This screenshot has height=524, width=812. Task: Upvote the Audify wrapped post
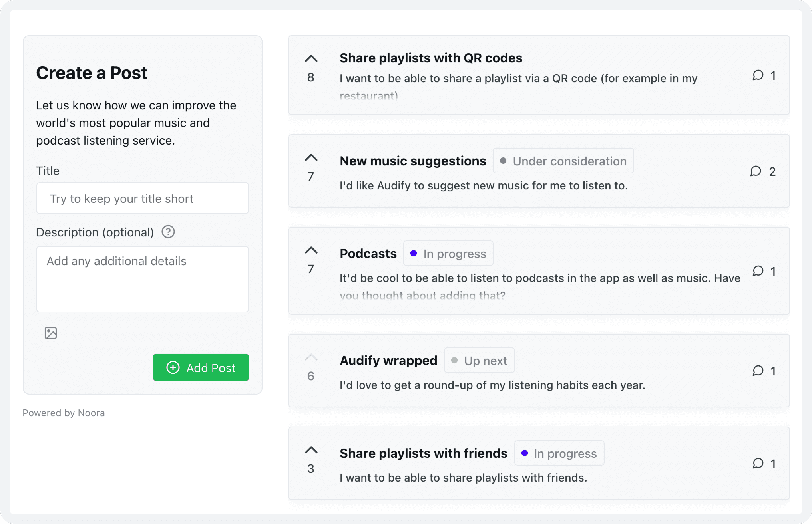tap(311, 357)
